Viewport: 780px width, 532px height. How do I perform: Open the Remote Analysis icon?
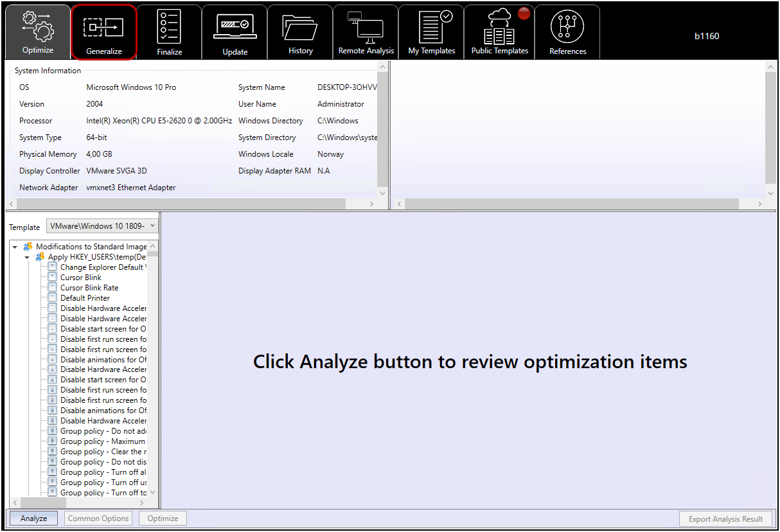(366, 27)
